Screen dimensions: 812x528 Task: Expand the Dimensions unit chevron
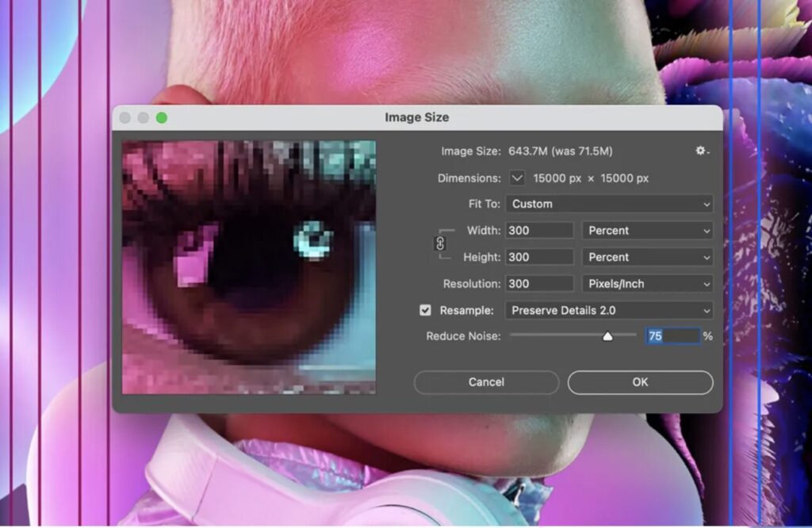pos(517,178)
